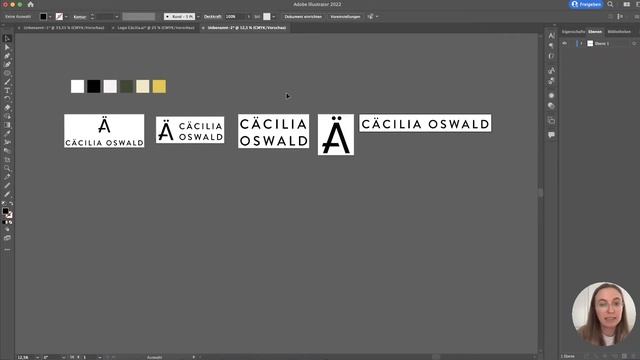Screen dimensions: 640x360
Task: Click the Ebene 1 layer thumbnail
Action: click(x=590, y=44)
